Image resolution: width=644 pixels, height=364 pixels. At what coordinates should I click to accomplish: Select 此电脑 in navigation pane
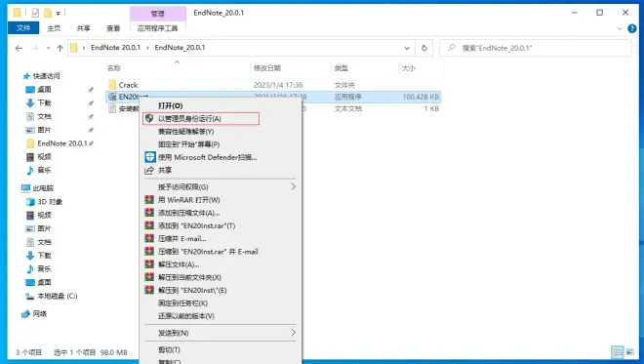point(43,188)
